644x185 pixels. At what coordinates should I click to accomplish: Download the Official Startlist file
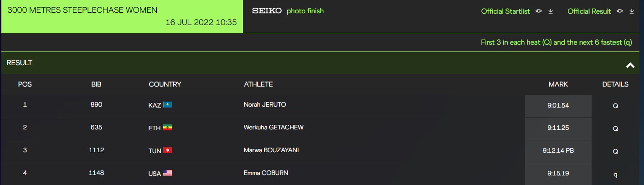[x=551, y=11]
